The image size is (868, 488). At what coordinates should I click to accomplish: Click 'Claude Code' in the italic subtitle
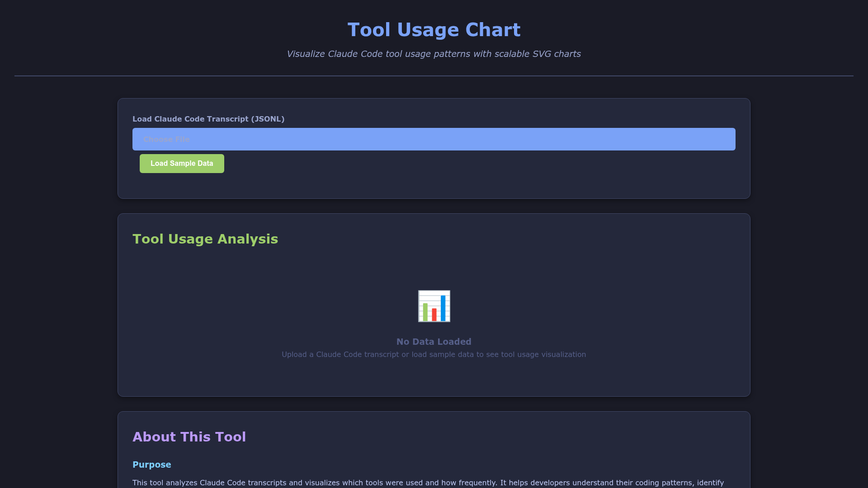[355, 54]
